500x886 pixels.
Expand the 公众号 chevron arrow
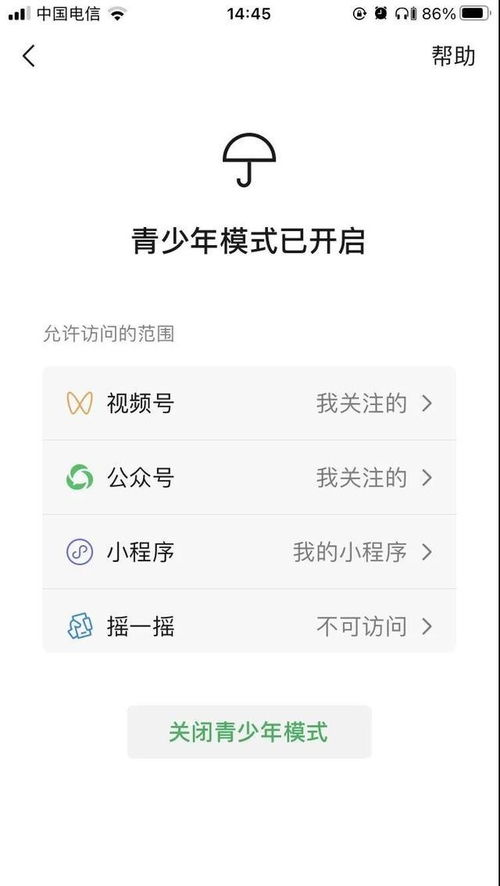click(427, 478)
